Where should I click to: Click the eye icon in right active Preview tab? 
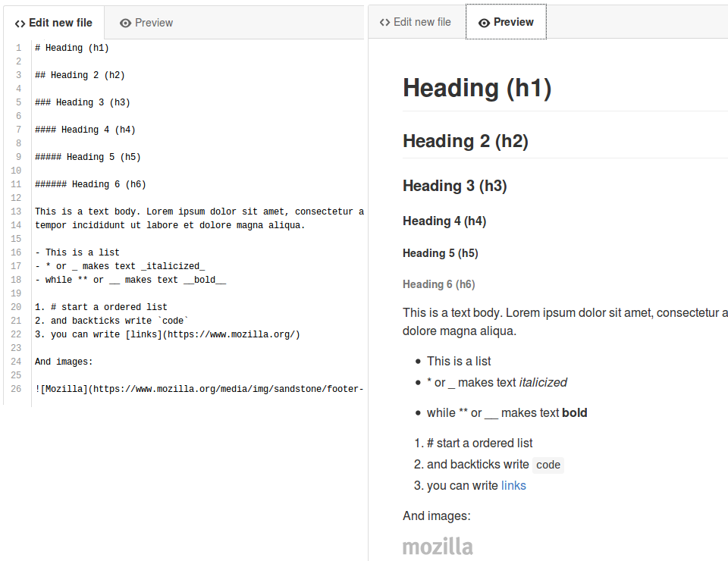click(484, 23)
